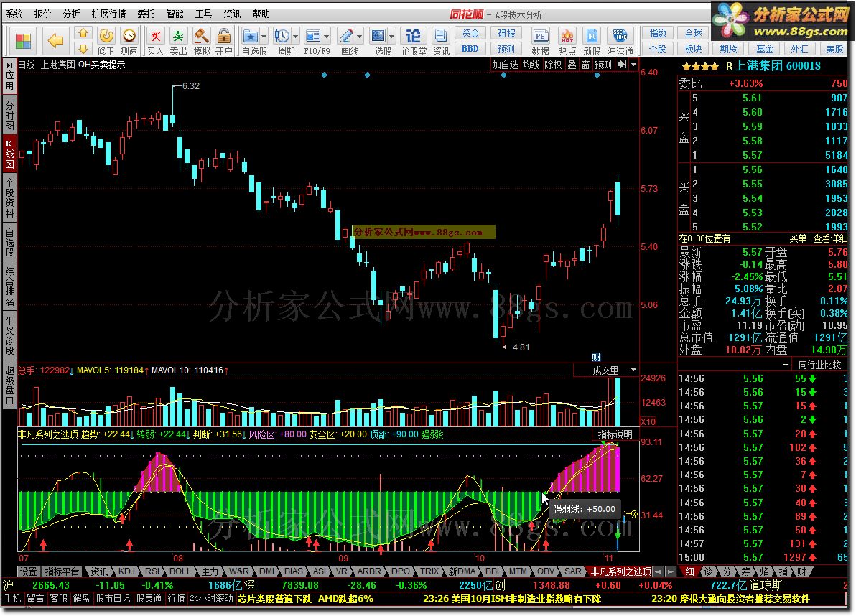Open the 资讯 news document icon
Viewport: 856px width, 616px height.
click(x=440, y=42)
